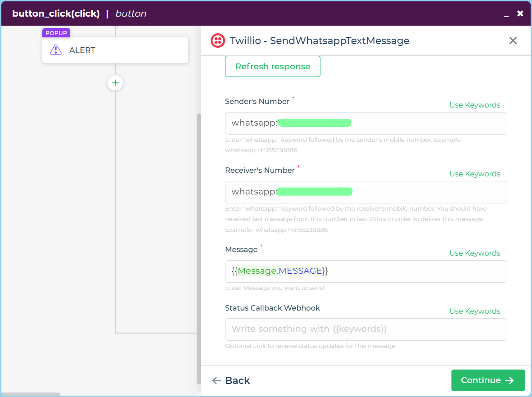Click the Twilio logo icon
This screenshot has width=532, height=397.
pos(218,41)
